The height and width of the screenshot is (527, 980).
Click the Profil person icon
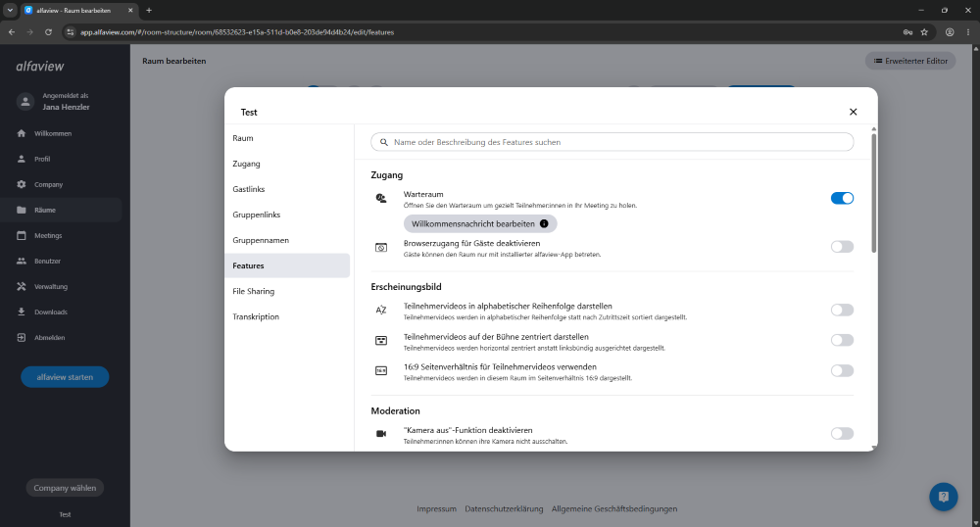(x=22, y=160)
